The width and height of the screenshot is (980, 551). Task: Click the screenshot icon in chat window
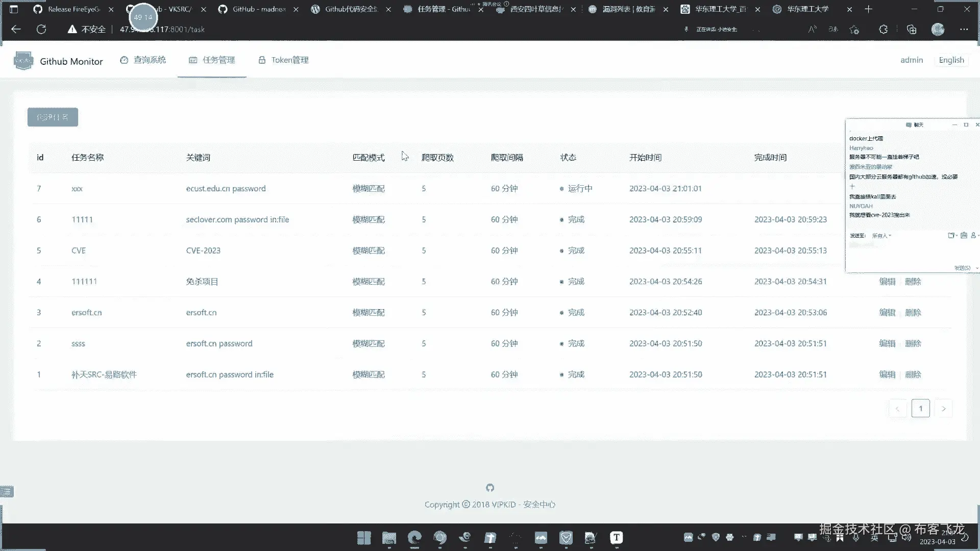coord(964,235)
